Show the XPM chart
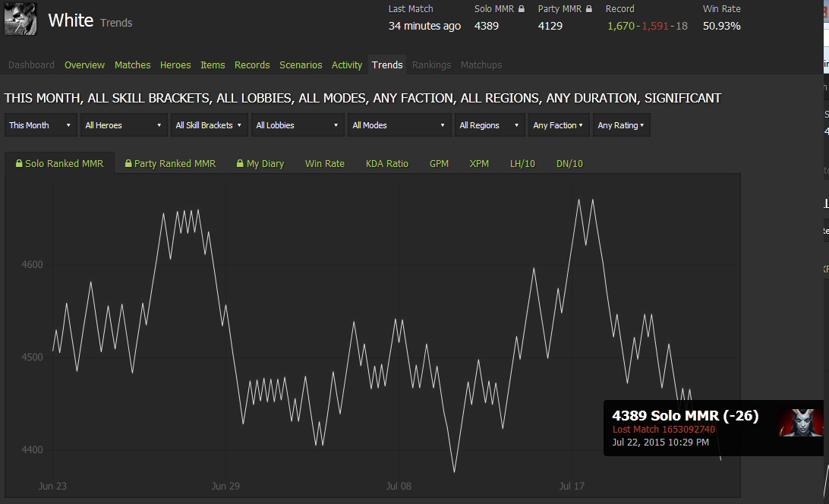 point(479,163)
